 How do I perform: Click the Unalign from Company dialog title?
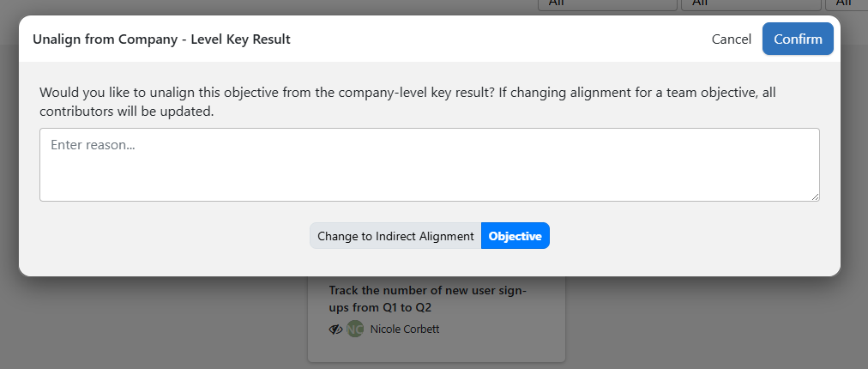pos(161,39)
